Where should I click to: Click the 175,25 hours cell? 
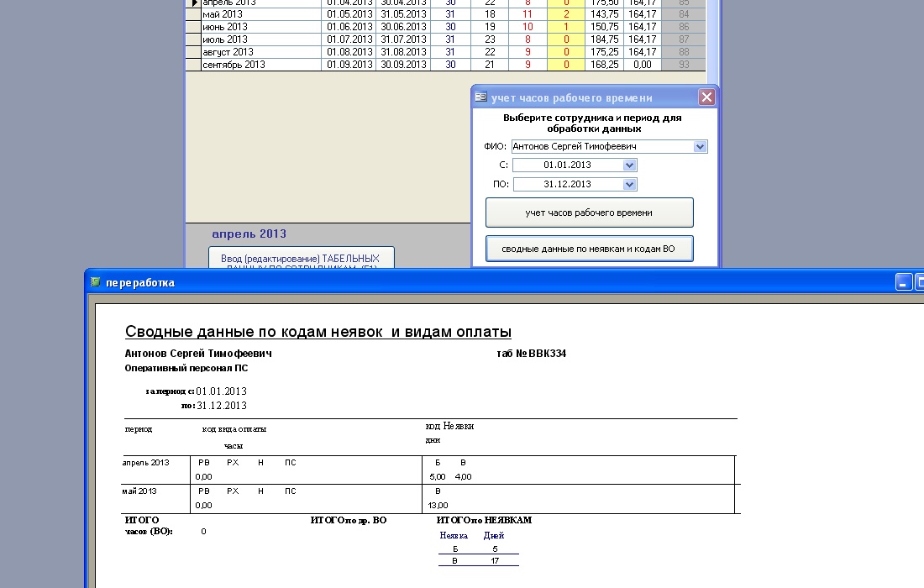click(605, 52)
